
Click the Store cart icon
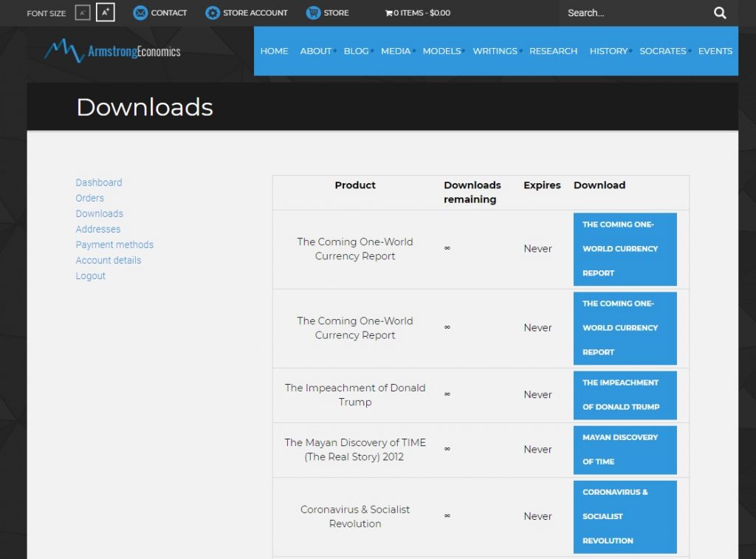313,13
